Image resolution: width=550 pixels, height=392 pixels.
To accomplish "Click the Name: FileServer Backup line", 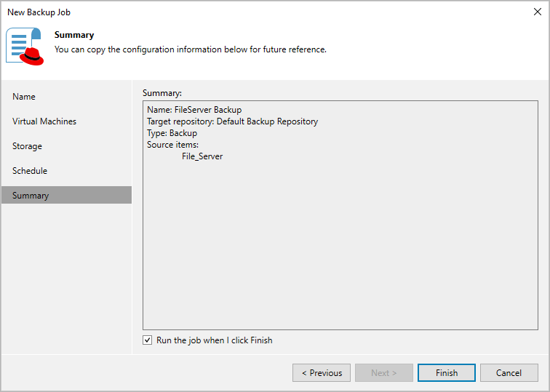I will tap(194, 110).
